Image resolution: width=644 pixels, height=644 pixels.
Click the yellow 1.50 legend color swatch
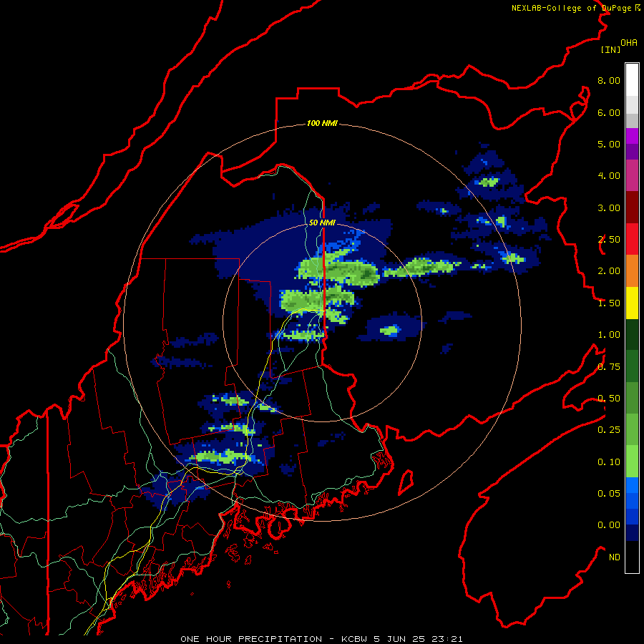[x=632, y=303]
